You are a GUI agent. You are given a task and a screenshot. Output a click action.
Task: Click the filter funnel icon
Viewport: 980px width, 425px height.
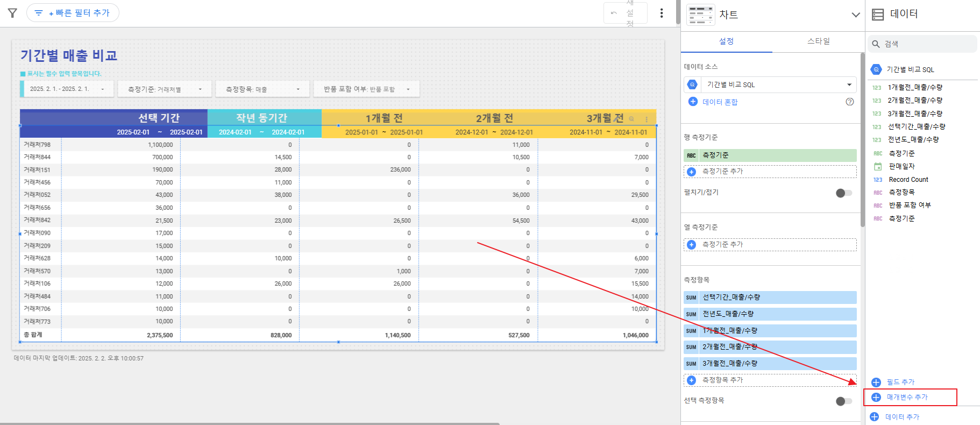(x=12, y=13)
